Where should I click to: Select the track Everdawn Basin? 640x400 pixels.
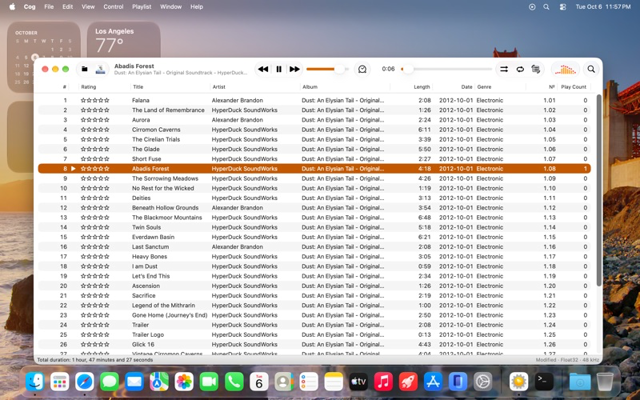point(153,237)
